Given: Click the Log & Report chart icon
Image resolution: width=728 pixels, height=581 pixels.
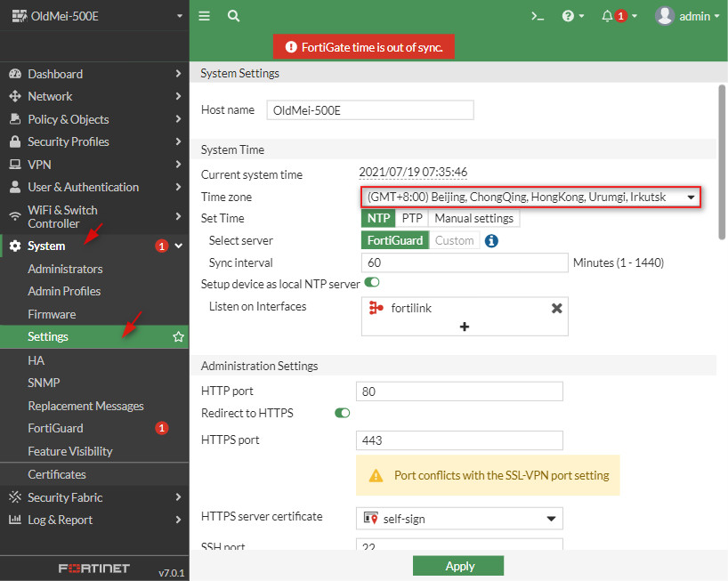Looking at the screenshot, I should pyautogui.click(x=15, y=520).
